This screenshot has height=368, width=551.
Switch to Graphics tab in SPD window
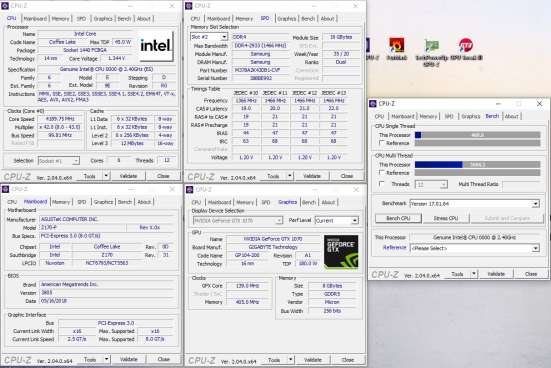(286, 19)
